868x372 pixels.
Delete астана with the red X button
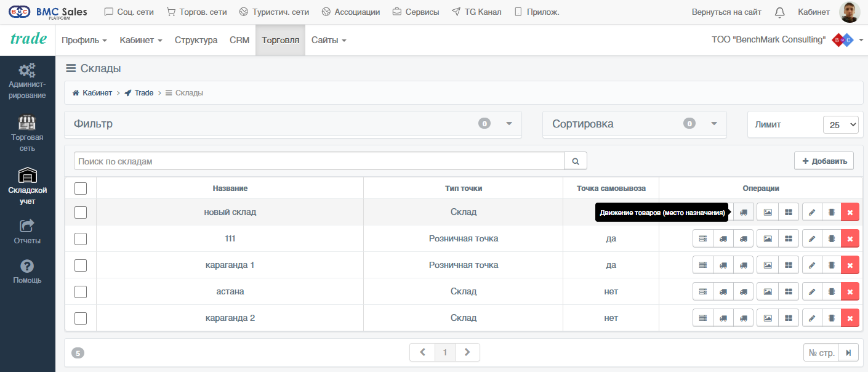pos(850,291)
